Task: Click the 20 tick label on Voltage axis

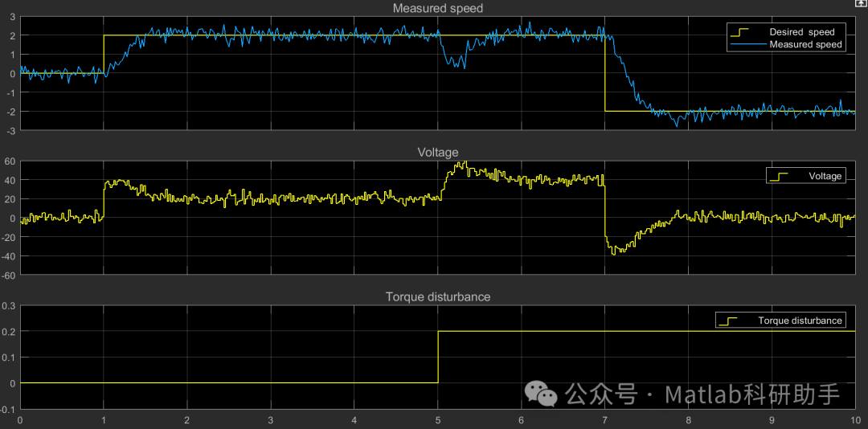Action: pos(10,198)
